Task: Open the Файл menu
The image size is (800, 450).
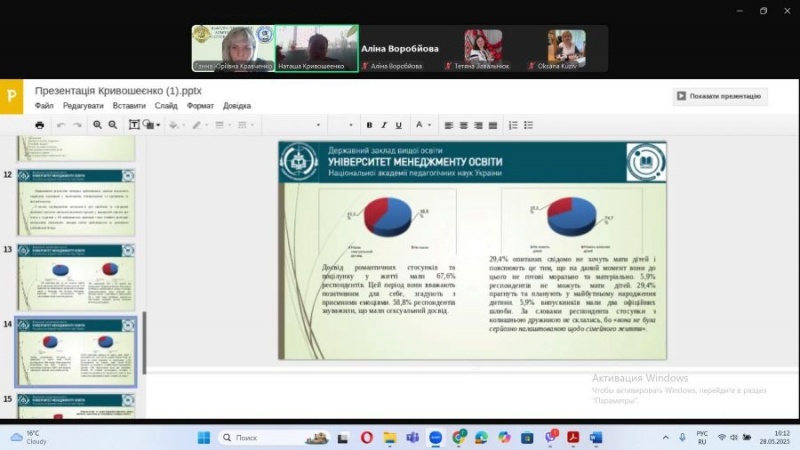Action: tap(44, 106)
